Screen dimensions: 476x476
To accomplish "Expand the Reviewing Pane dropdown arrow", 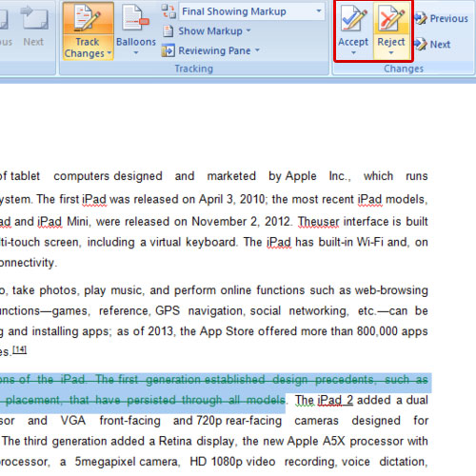I will (257, 50).
